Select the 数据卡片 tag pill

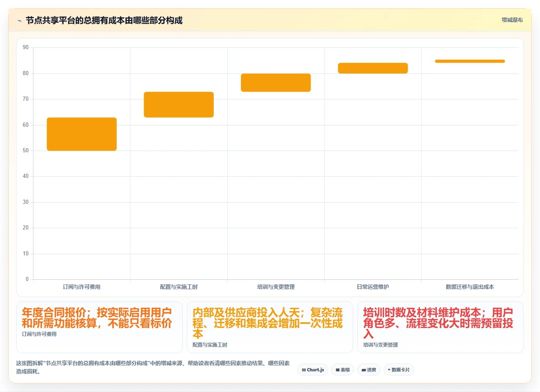pos(399,370)
